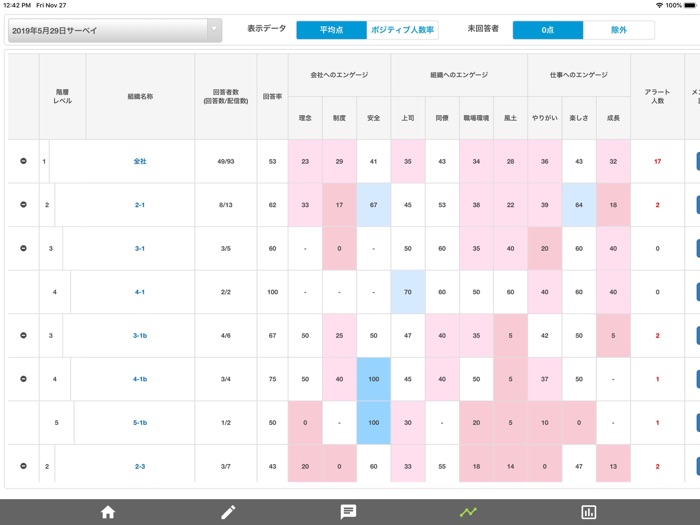Collapse the 全社 row using minus icon
The width and height of the screenshot is (700, 525).
tap(24, 161)
